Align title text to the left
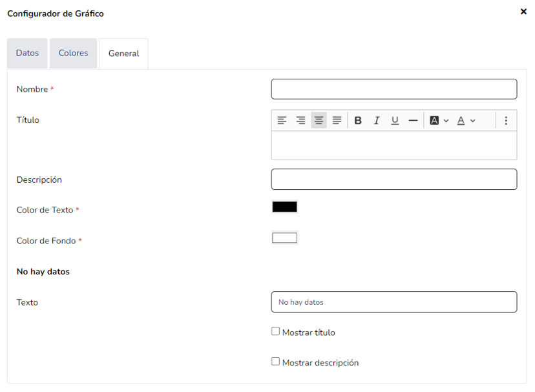The height and width of the screenshot is (392, 535). 282,121
